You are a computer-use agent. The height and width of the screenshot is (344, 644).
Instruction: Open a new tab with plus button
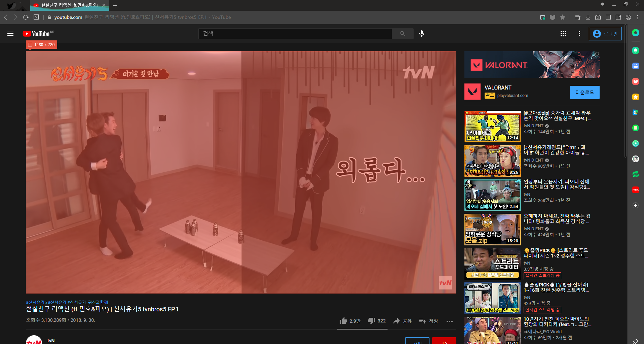click(x=115, y=6)
